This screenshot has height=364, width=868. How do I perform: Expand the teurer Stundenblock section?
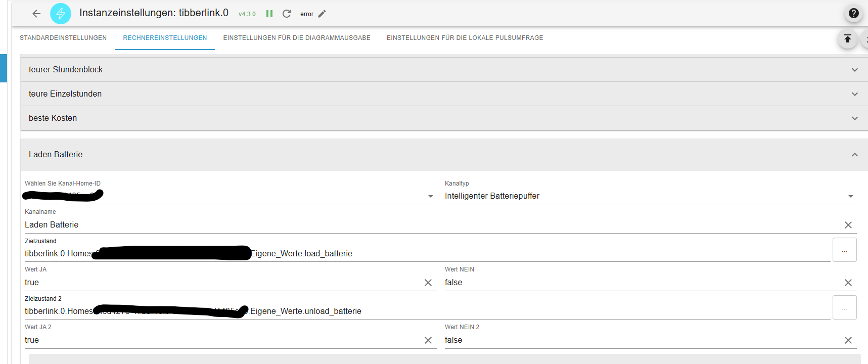855,70
